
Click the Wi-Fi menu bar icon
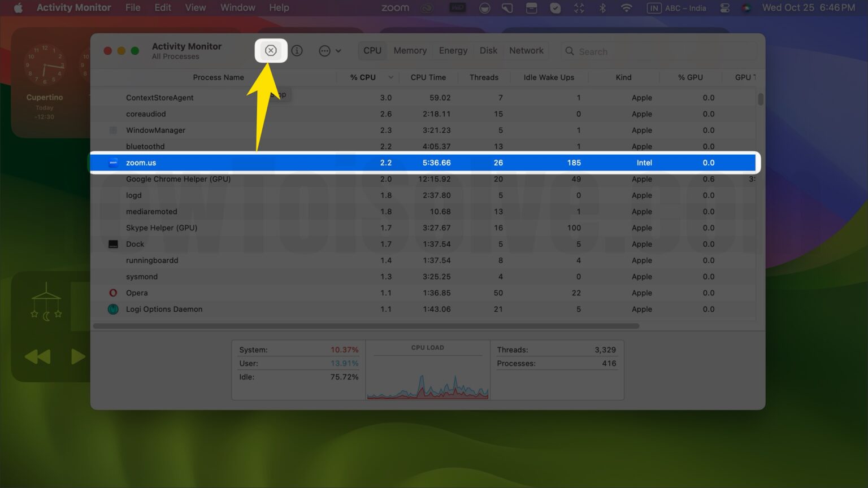coord(626,8)
